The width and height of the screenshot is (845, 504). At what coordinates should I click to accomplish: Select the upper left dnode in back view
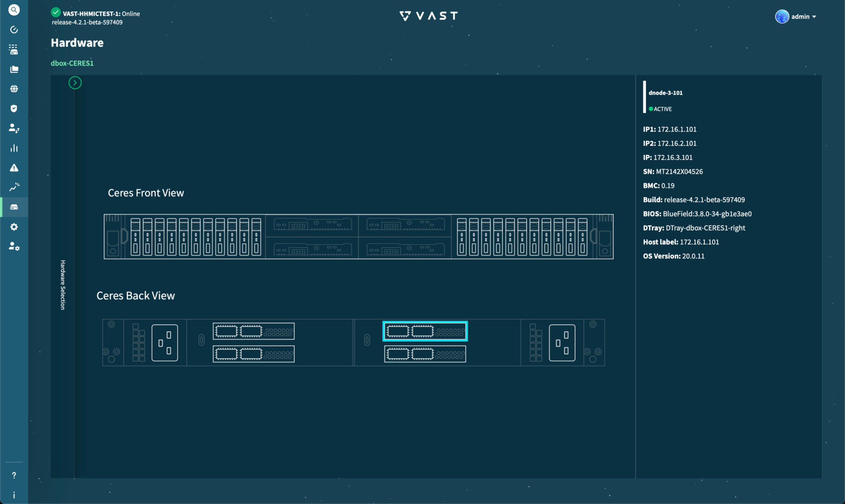click(x=253, y=331)
